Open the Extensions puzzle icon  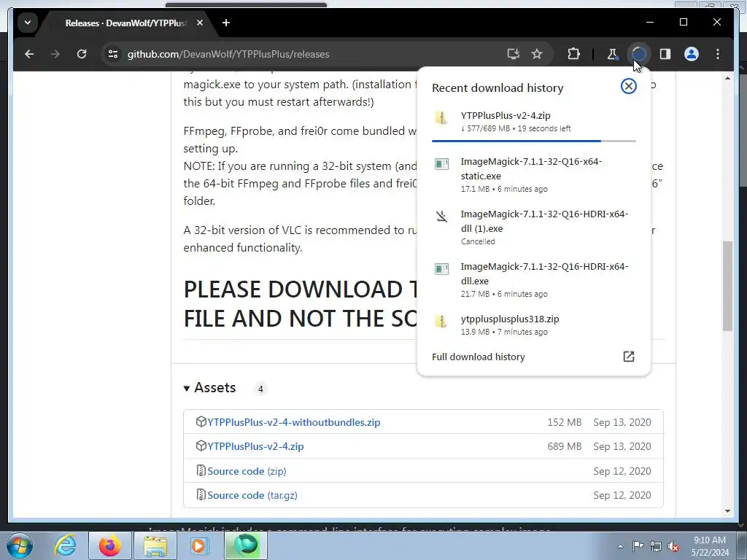(573, 54)
